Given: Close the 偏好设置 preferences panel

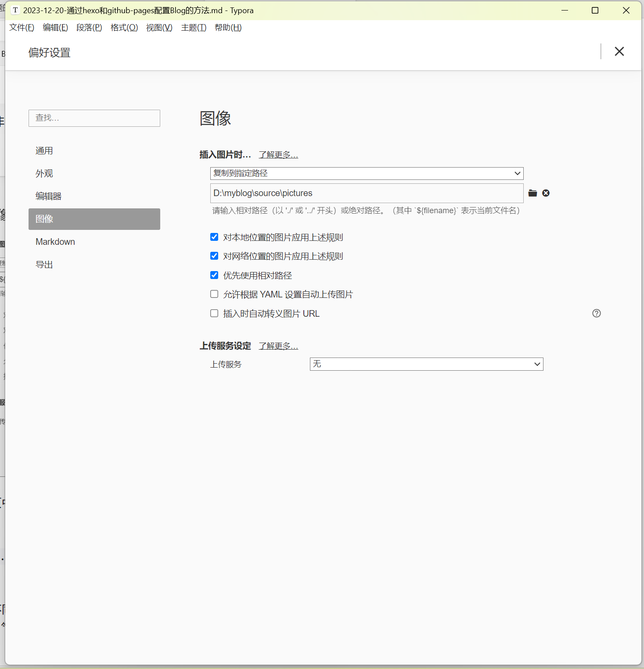Looking at the screenshot, I should click(619, 51).
